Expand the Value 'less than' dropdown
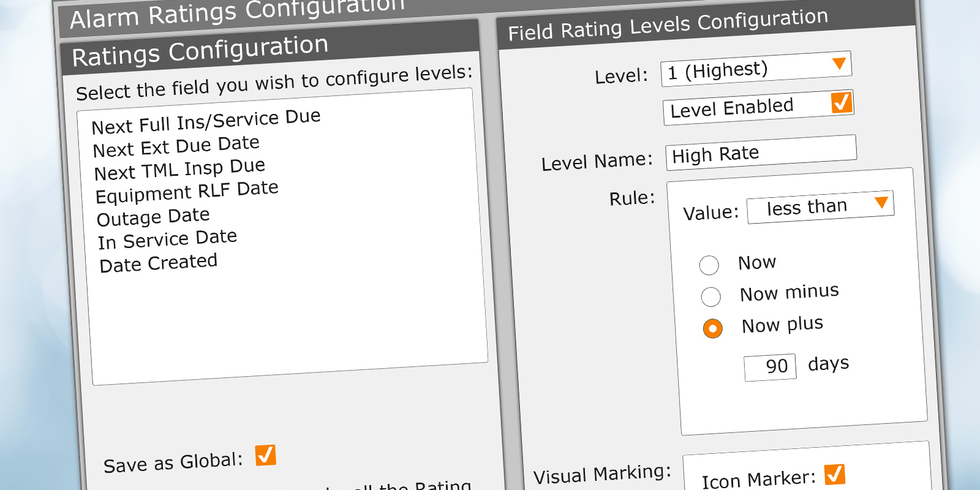The height and width of the screenshot is (490, 980). point(820,206)
